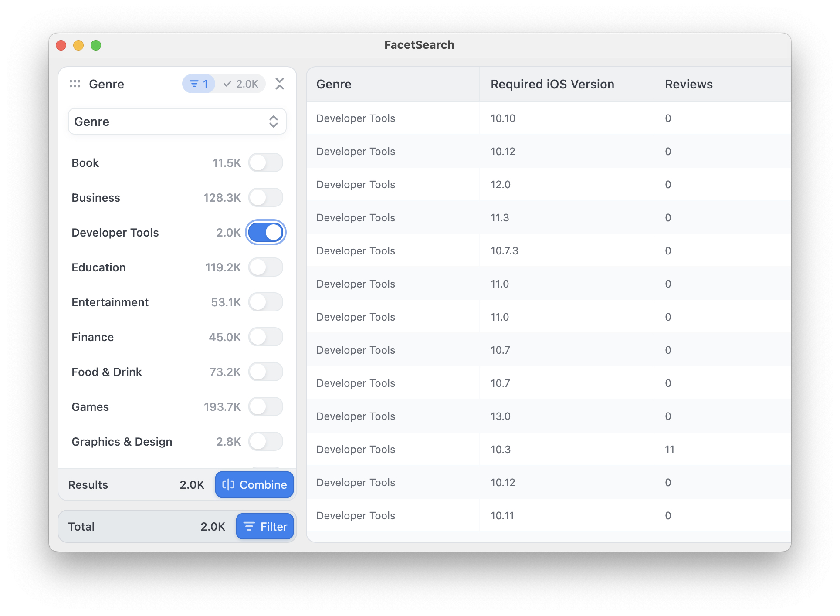The width and height of the screenshot is (840, 616).
Task: Toggle the Food & Drink switch
Action: pyautogui.click(x=266, y=372)
